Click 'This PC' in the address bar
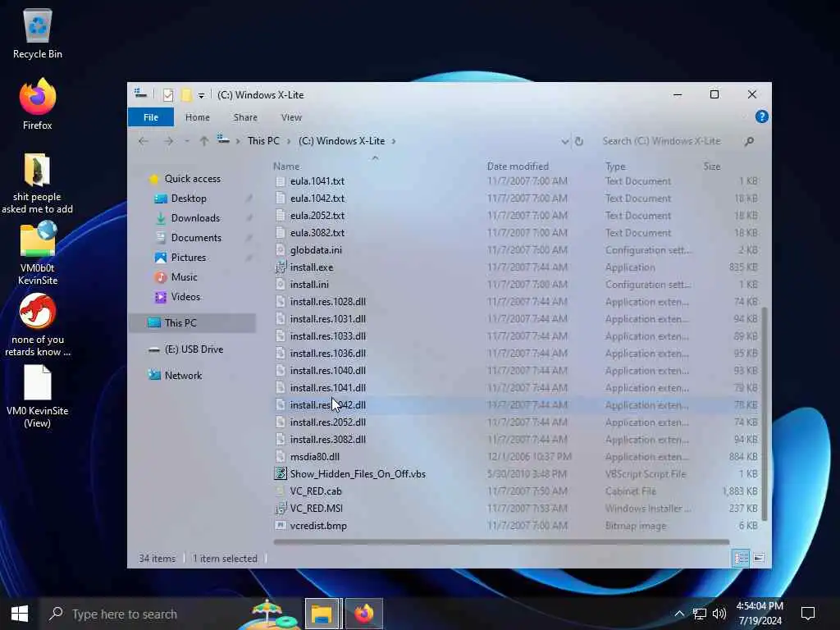The height and width of the screenshot is (630, 840). tap(263, 141)
